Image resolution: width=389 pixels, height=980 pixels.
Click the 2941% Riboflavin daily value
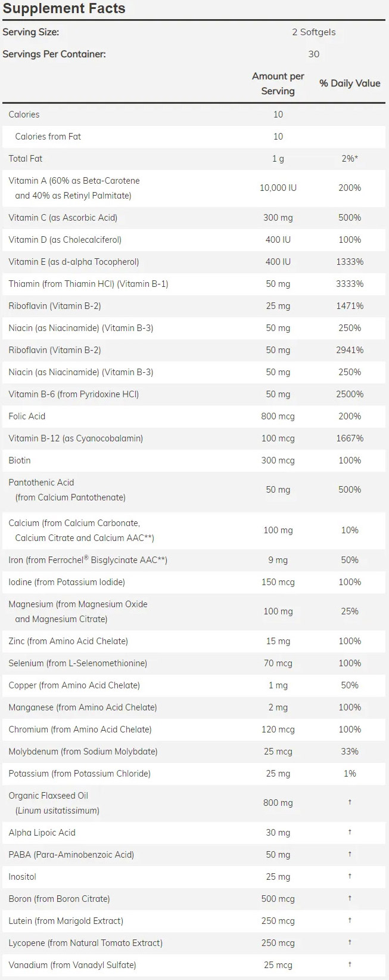coord(350,350)
